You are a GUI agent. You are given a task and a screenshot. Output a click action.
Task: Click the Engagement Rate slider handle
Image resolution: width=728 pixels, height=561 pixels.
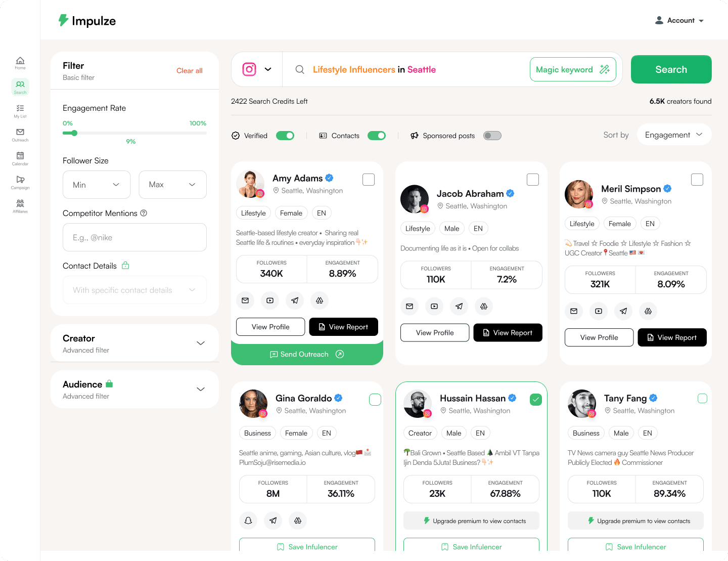74,133
